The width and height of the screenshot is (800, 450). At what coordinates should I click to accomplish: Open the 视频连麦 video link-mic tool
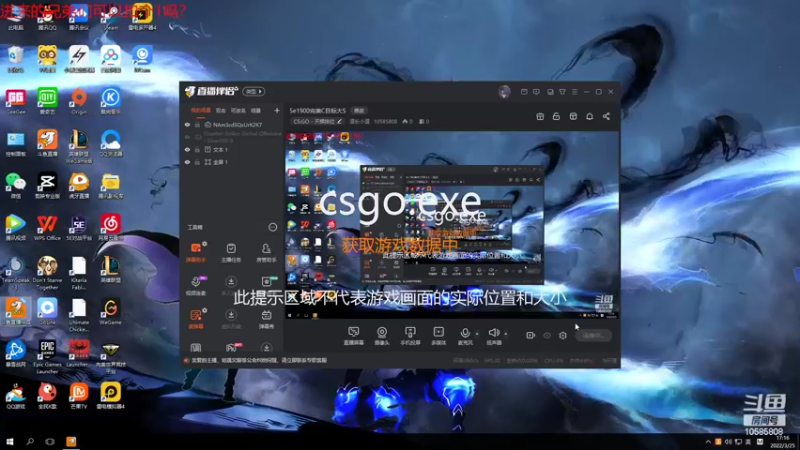pos(196,286)
